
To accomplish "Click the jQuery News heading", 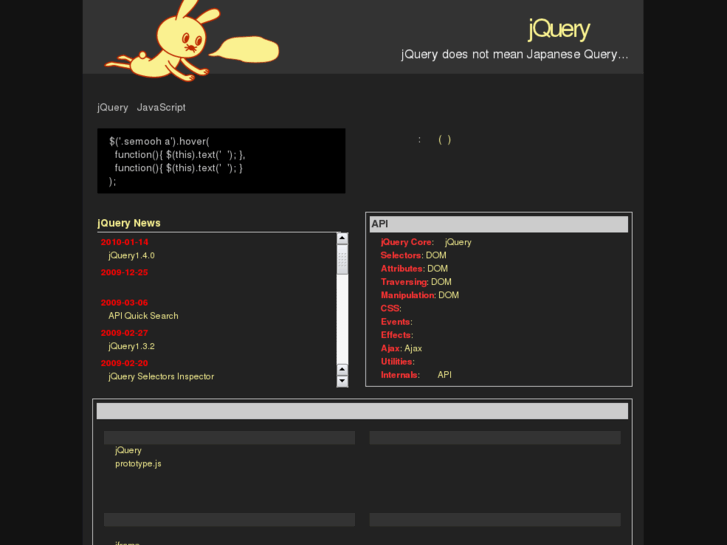I will pos(129,223).
